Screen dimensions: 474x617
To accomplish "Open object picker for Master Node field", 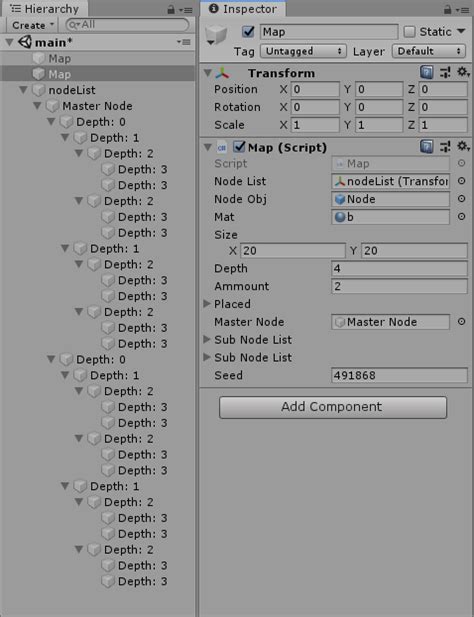I will 462,321.
